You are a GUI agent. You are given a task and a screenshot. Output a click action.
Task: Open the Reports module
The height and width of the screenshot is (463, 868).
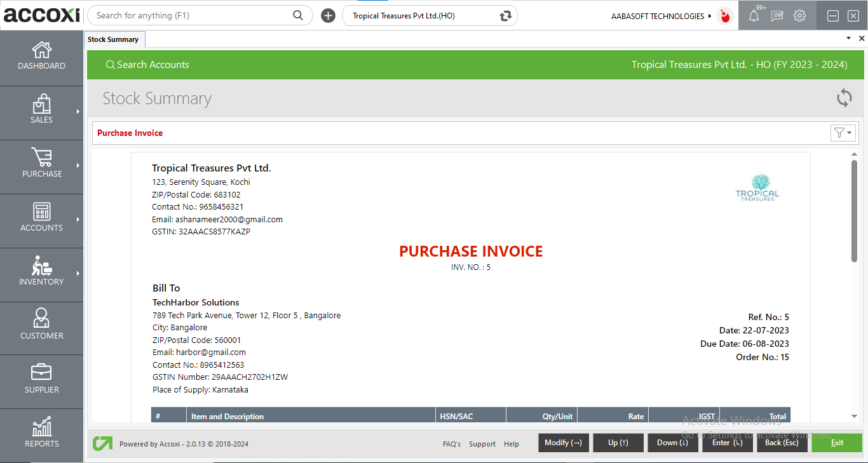[x=41, y=435]
